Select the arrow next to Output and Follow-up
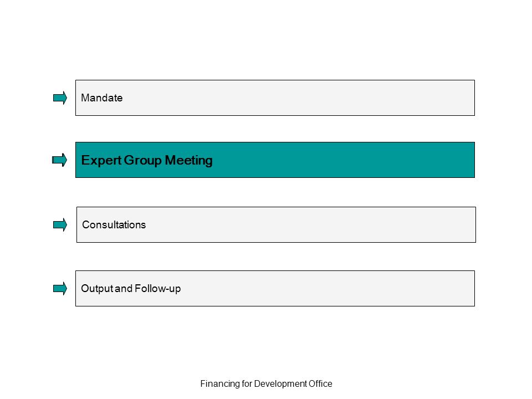 (x=60, y=288)
